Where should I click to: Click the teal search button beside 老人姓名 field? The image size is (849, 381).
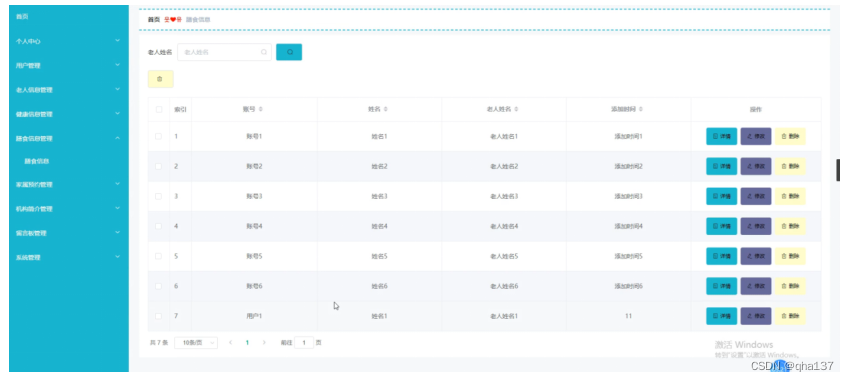(289, 52)
